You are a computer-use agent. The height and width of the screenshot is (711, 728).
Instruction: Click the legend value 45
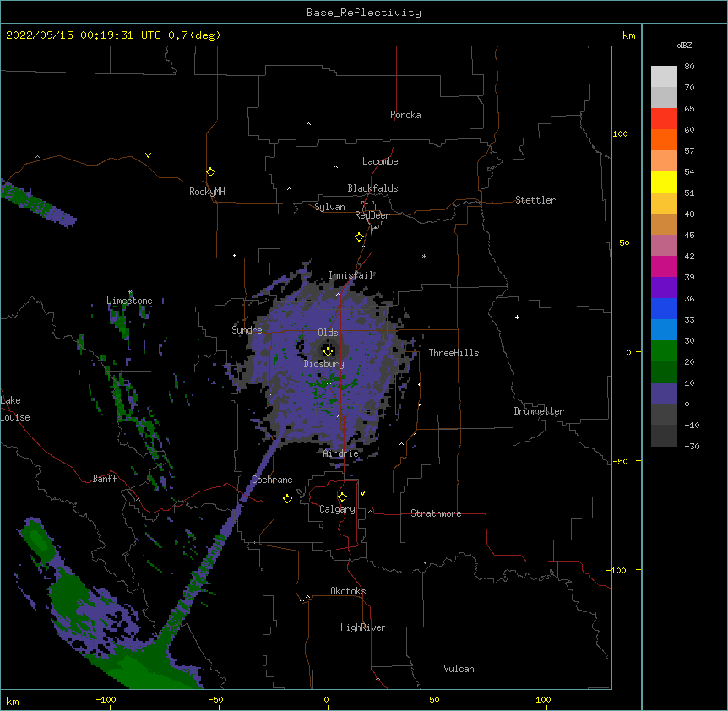(x=689, y=236)
